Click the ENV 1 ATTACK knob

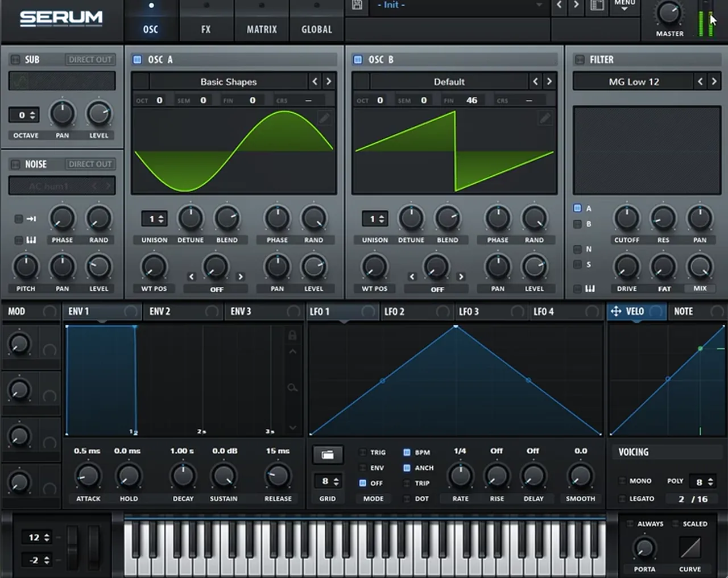pyautogui.click(x=88, y=476)
